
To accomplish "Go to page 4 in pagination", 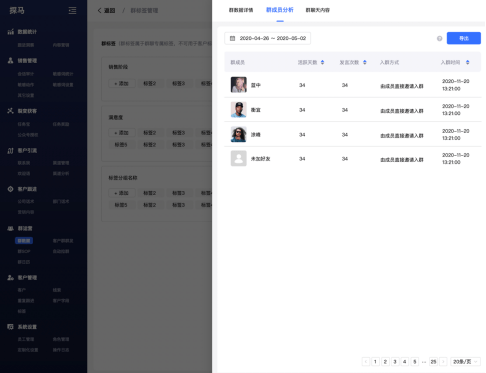I will click(x=405, y=362).
